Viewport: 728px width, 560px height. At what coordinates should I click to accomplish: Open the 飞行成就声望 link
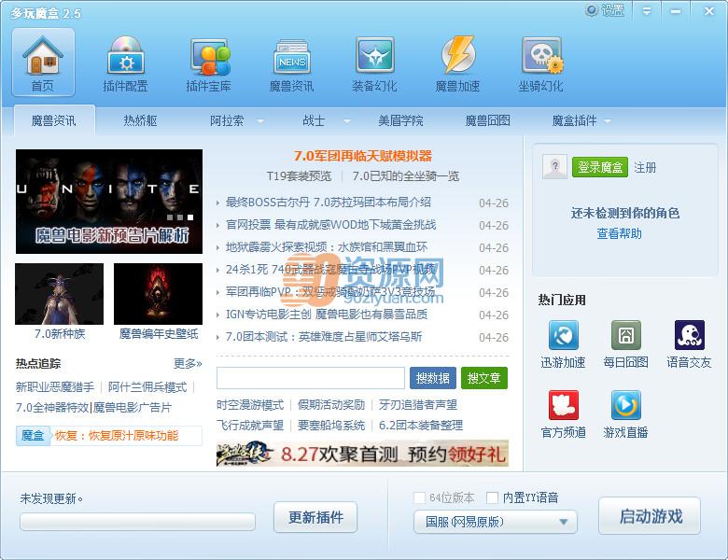coord(250,426)
